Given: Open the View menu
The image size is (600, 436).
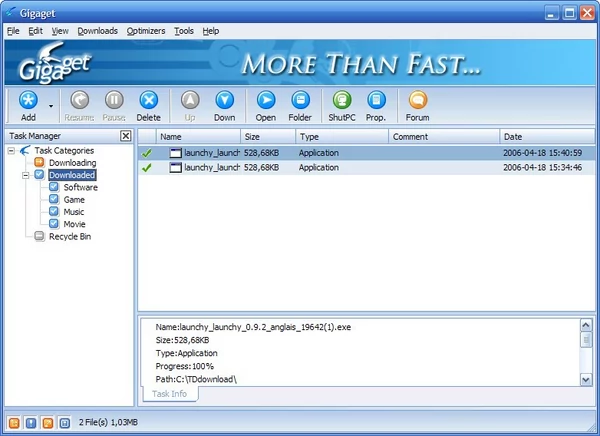Looking at the screenshot, I should tap(60, 31).
